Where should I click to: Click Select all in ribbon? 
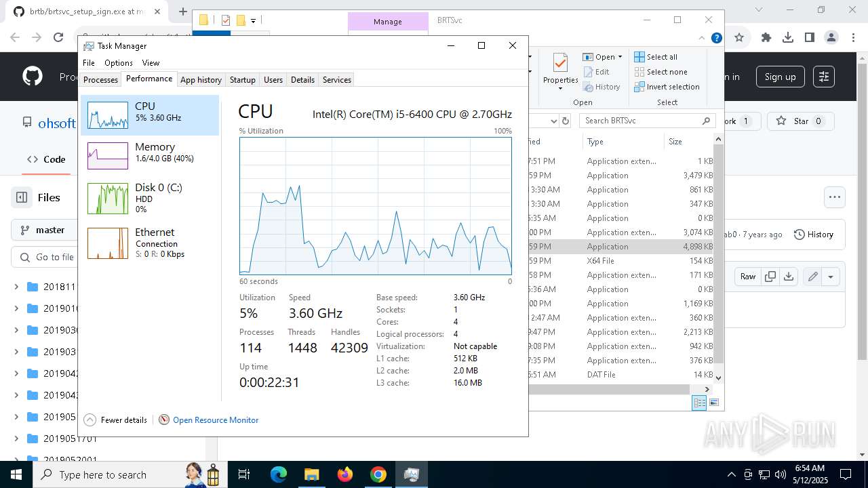click(656, 57)
